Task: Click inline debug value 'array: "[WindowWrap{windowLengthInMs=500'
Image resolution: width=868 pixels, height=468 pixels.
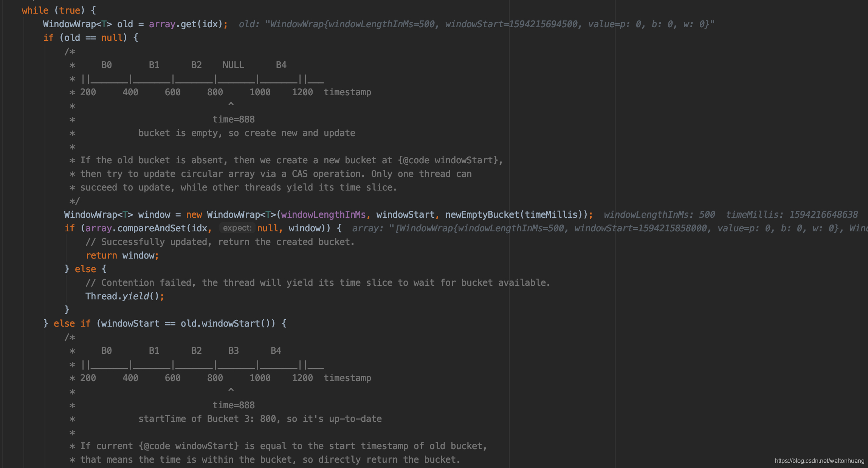Action: 458,228
